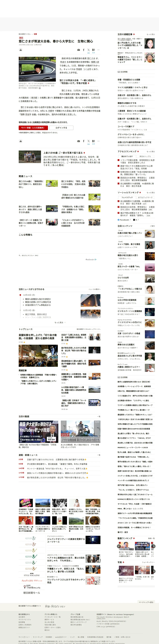Image resolution: width=159 pixels, height=644 pixels.
Task: Expand news digest with もっと見る chevron
Action: tap(60, 322)
